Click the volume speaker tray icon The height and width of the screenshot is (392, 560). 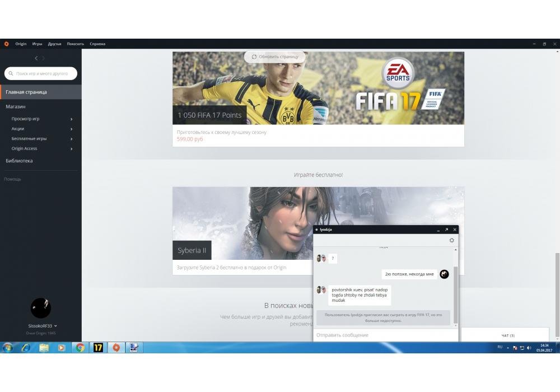pos(529,348)
